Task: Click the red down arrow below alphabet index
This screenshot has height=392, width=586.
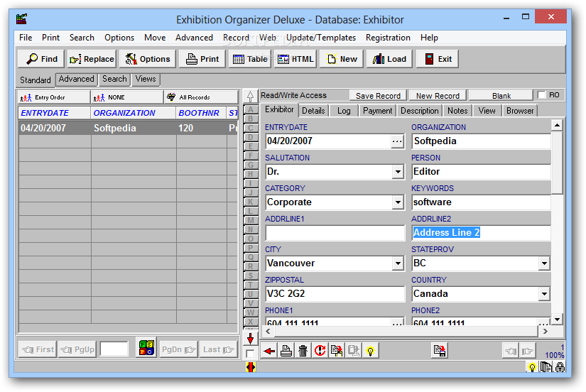Action: tap(251, 339)
